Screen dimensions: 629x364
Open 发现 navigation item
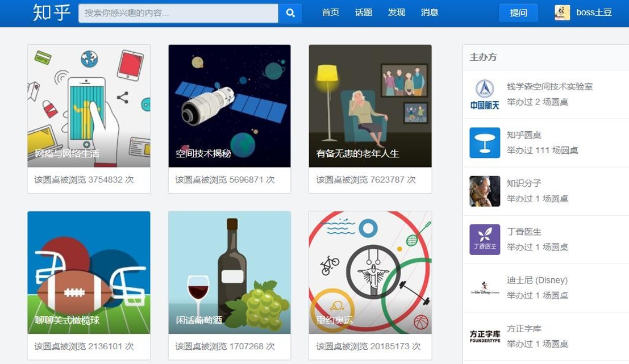[x=397, y=12]
